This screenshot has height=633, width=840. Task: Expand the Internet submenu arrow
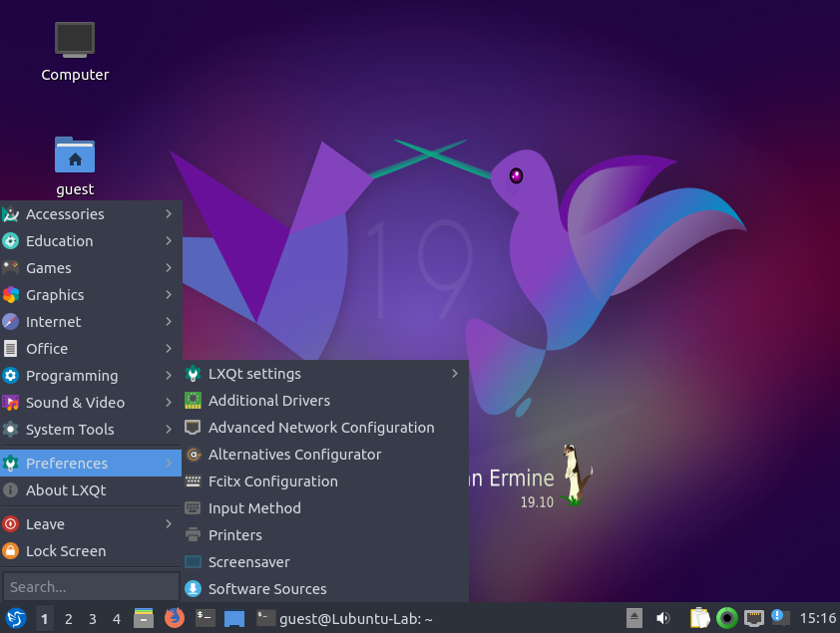coord(169,322)
